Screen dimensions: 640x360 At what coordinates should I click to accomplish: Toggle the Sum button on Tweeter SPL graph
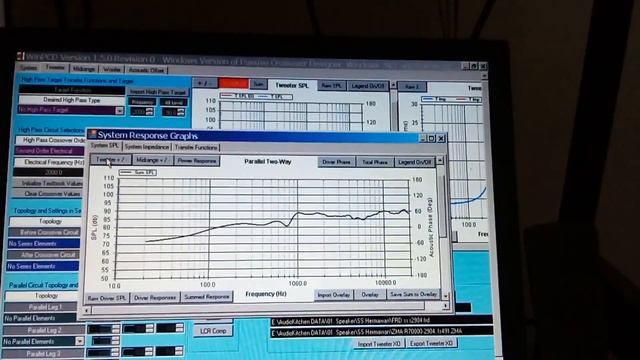(x=258, y=84)
